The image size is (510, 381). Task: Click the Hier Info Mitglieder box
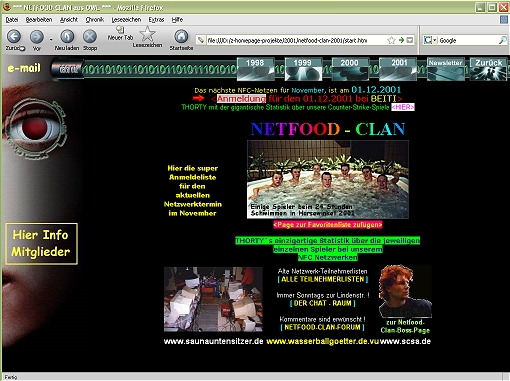[x=41, y=244]
